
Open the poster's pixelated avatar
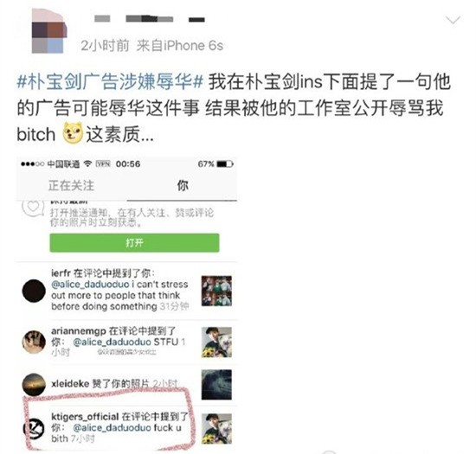pos(49,31)
